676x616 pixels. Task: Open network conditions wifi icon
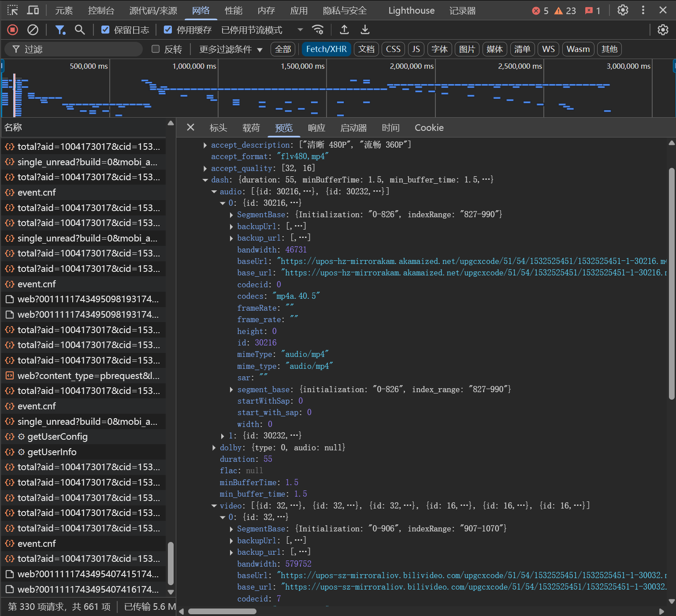coord(318,30)
